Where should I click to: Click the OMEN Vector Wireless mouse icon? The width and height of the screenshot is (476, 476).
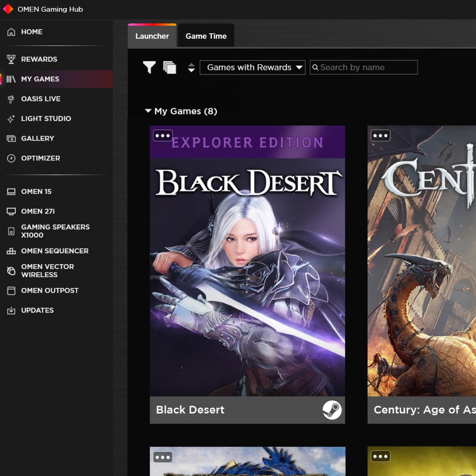11,271
